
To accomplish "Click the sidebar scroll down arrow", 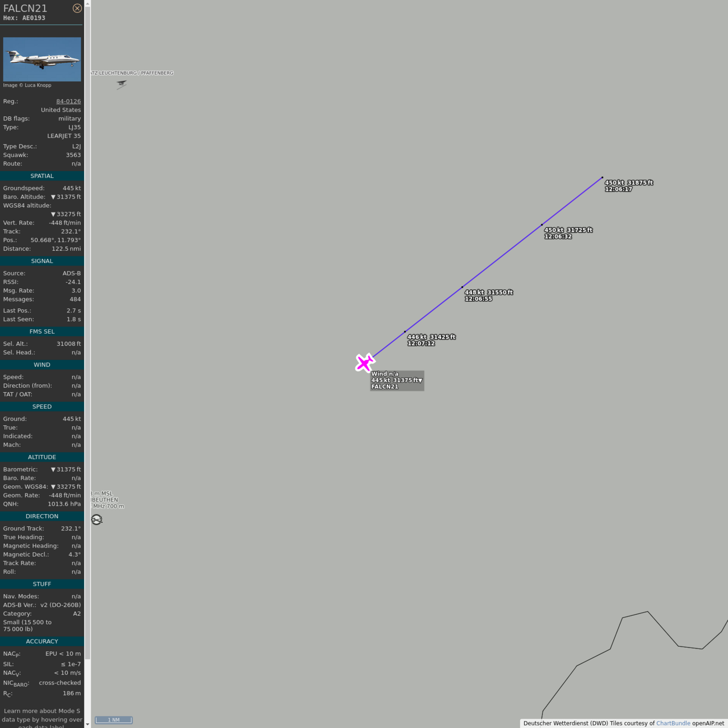I will click(x=87, y=724).
